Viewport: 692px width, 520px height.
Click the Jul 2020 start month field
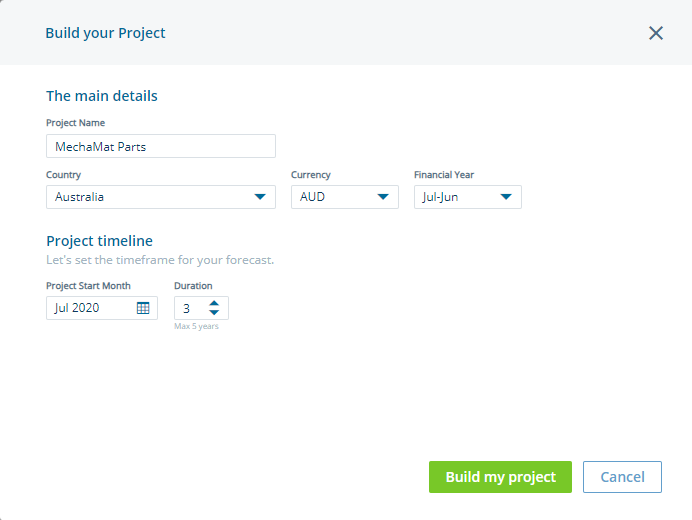click(x=88, y=308)
